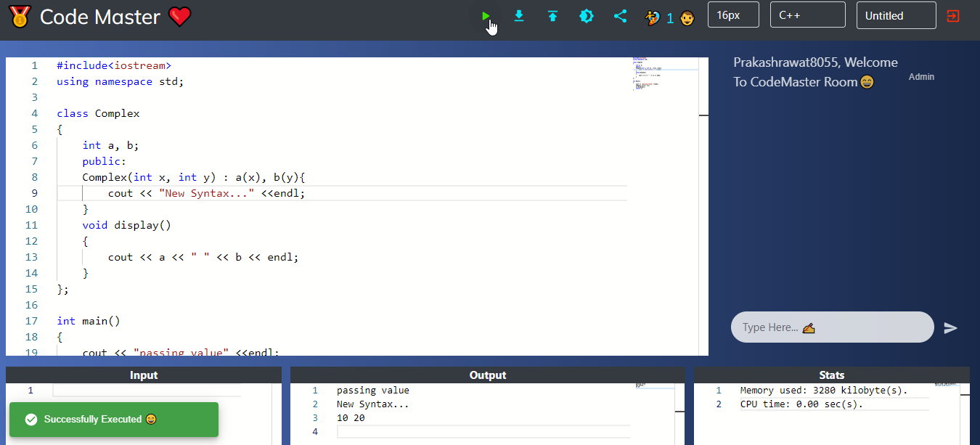Viewport: 980px width, 445px height.
Task: Click the Complex constructor line 8
Action: click(194, 177)
